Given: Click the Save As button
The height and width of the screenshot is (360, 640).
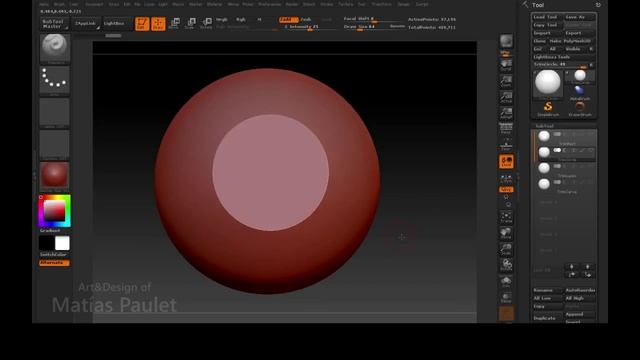Looking at the screenshot, I should point(580,17).
